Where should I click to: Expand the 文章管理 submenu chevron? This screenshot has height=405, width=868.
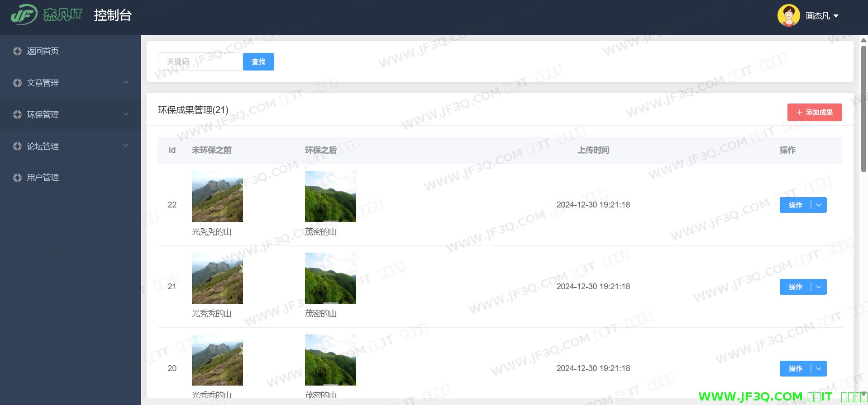(126, 82)
